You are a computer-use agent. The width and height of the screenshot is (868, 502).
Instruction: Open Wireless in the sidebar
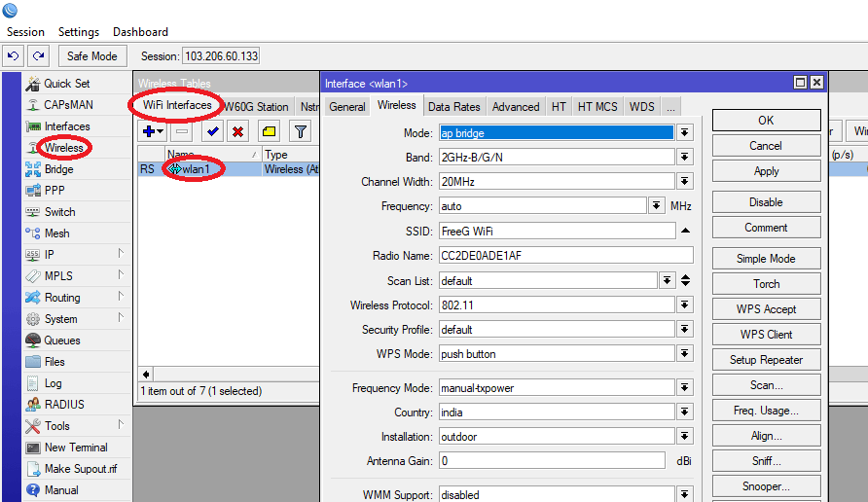point(63,148)
